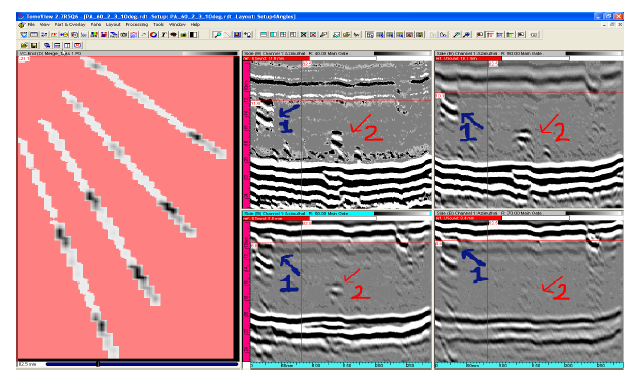The image size is (636, 378).
Task: Click the open folder icon in second toolbar row
Action: pyautogui.click(x=24, y=45)
